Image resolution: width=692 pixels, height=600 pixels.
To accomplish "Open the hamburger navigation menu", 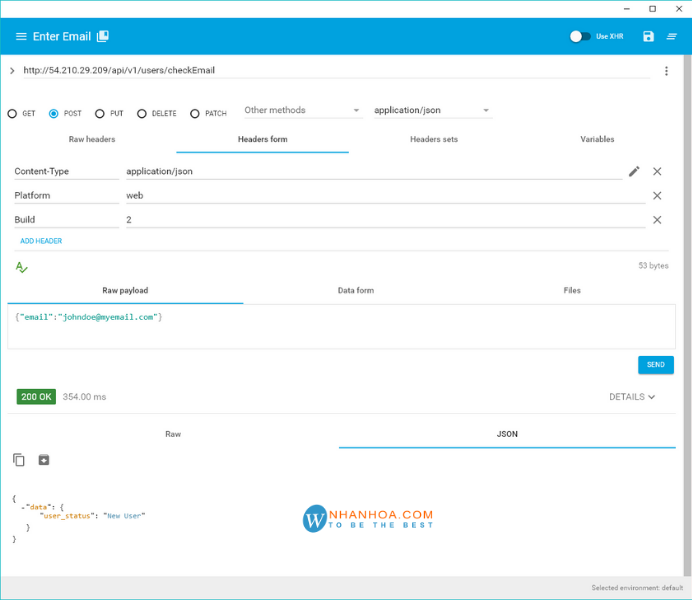I will 21,36.
